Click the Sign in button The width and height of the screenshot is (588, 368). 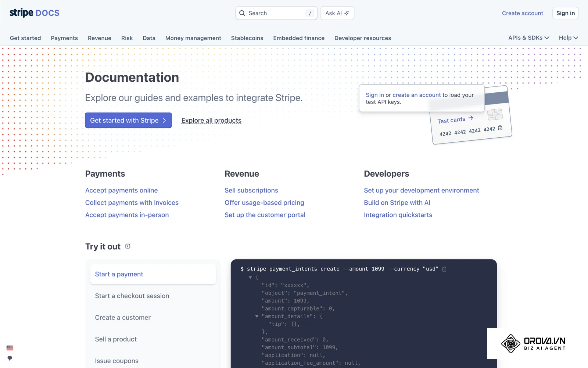pos(565,13)
